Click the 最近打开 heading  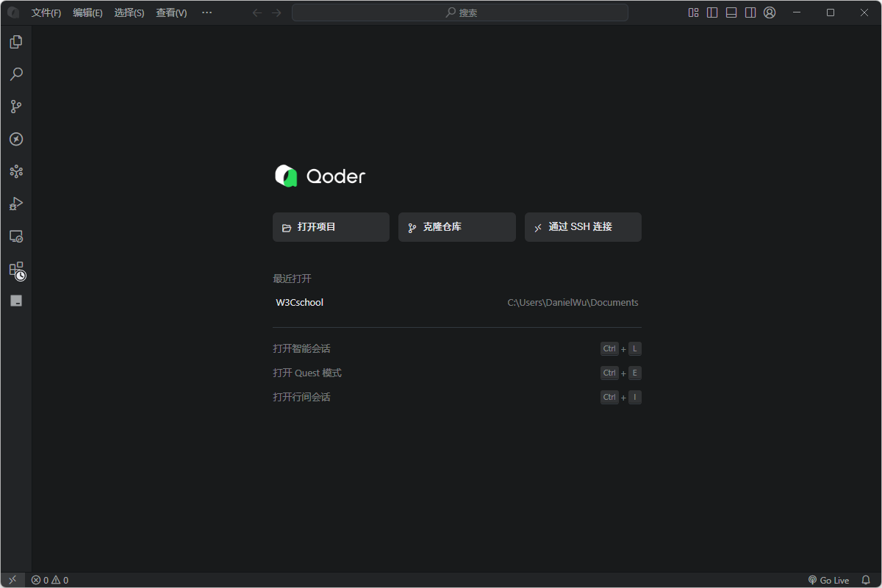click(x=292, y=279)
